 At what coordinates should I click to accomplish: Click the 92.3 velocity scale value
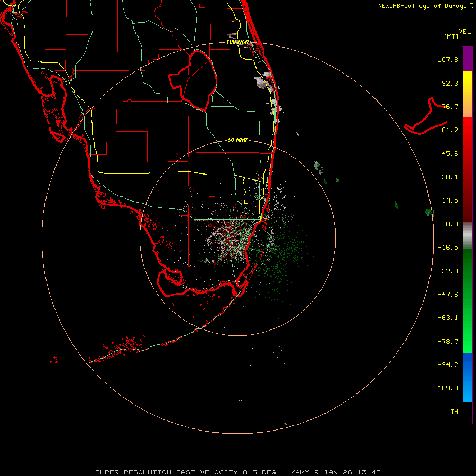[x=450, y=83]
